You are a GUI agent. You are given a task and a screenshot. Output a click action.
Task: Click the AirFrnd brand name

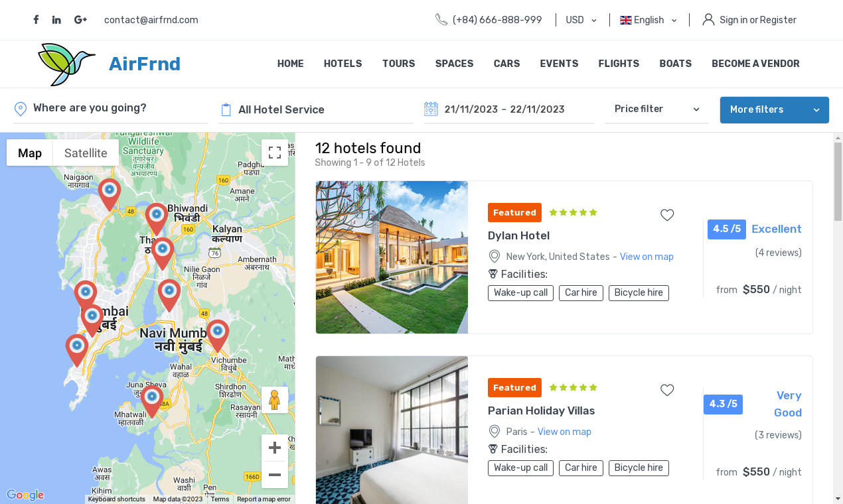tap(145, 64)
